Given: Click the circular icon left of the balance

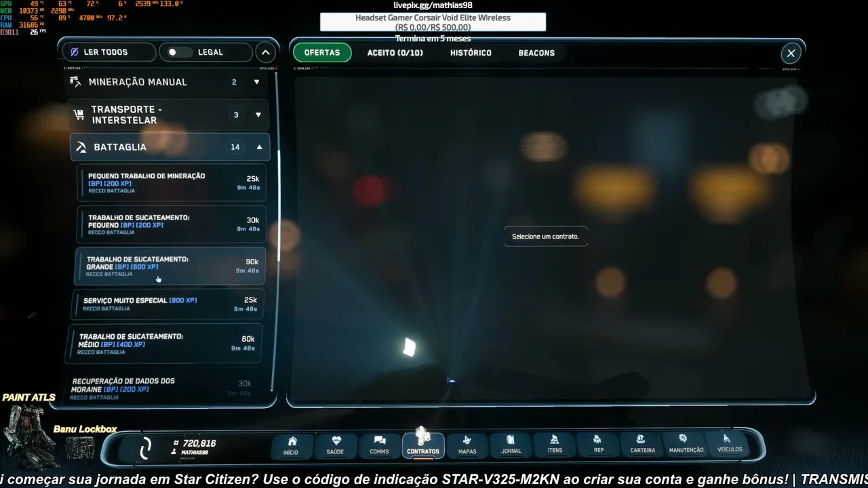Looking at the screenshot, I should [145, 448].
